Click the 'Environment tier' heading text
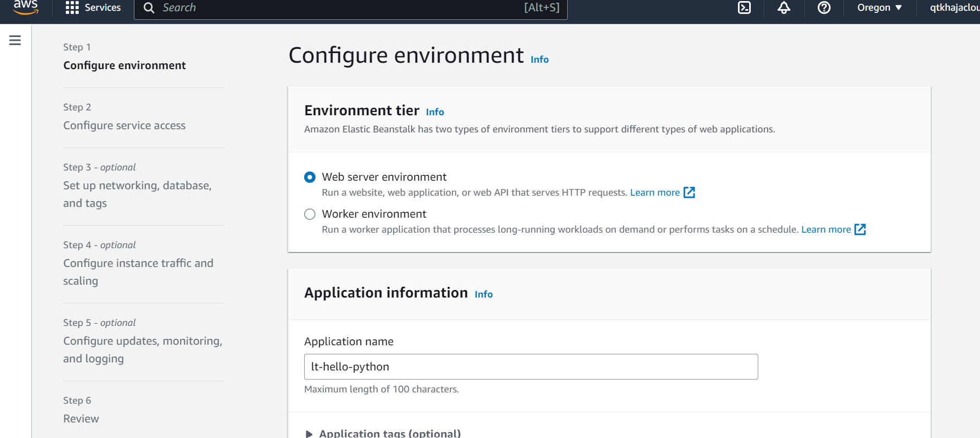The height and width of the screenshot is (438, 980). pyautogui.click(x=361, y=110)
